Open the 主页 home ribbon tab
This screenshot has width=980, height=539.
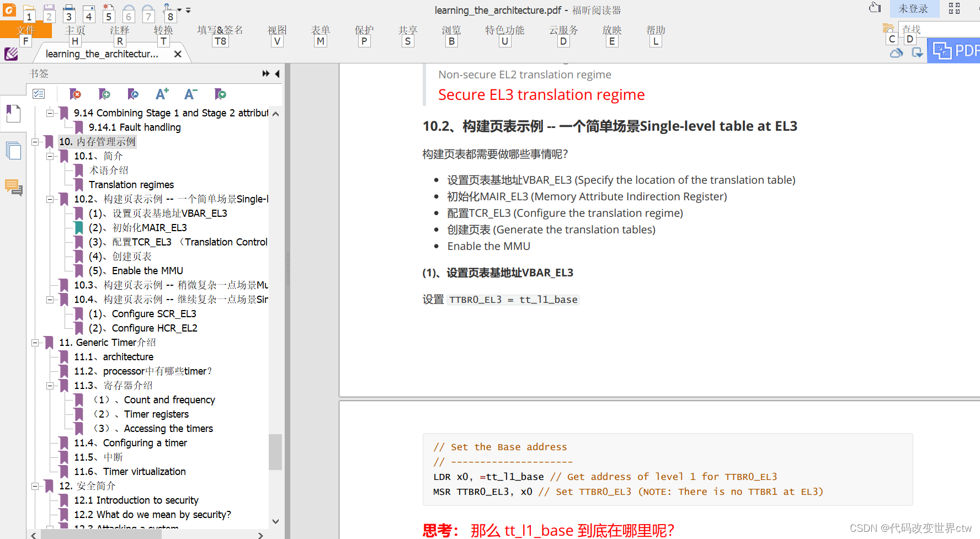pos(75,30)
